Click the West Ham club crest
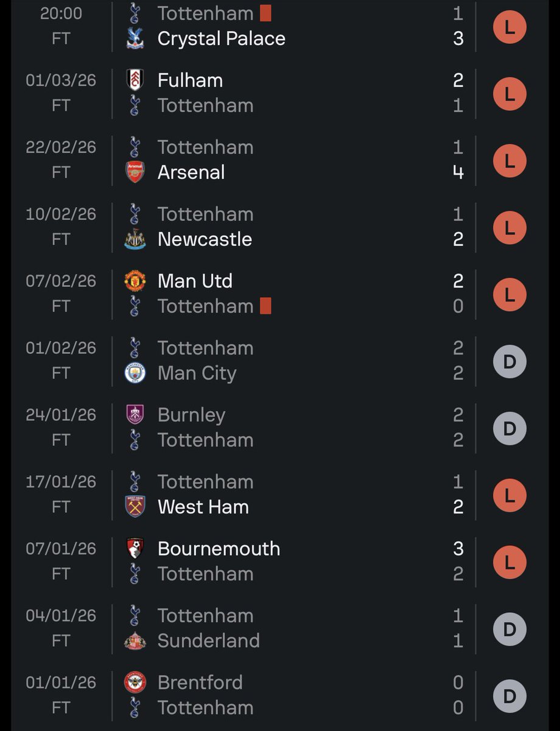Image resolution: width=560 pixels, height=731 pixels. coord(135,507)
